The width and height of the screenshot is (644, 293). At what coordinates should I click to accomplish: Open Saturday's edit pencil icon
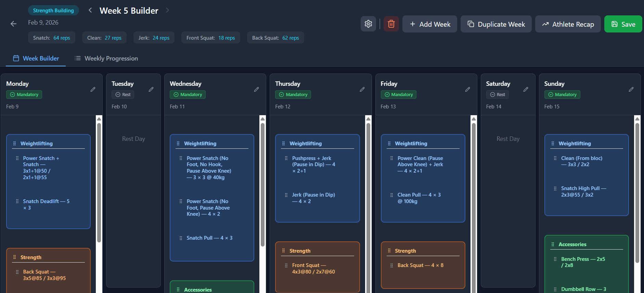[526, 89]
